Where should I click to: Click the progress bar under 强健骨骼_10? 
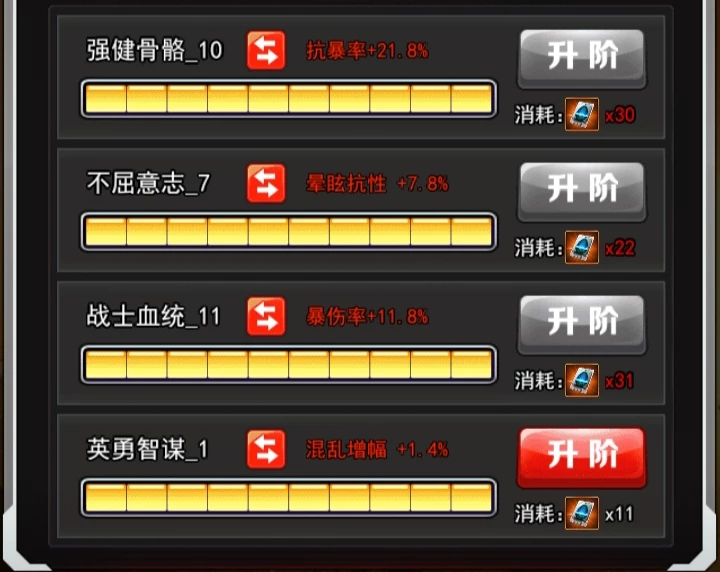point(289,99)
